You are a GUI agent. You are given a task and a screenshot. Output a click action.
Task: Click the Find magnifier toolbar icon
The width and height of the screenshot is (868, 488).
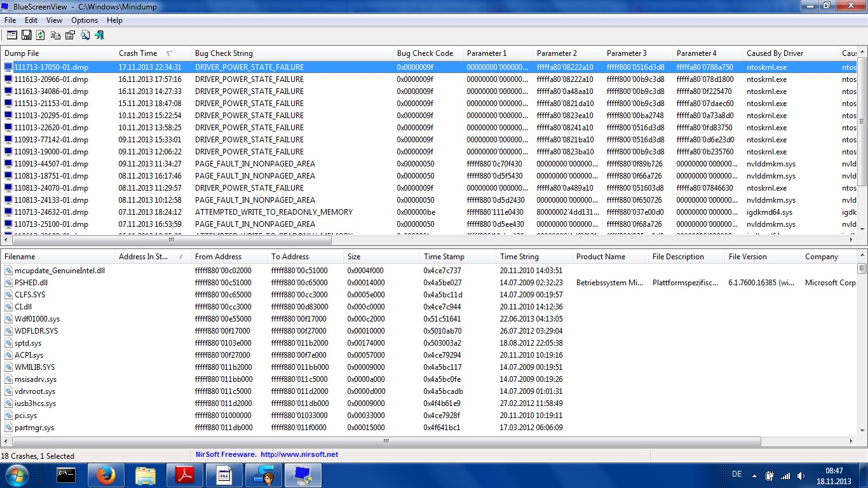tap(85, 35)
